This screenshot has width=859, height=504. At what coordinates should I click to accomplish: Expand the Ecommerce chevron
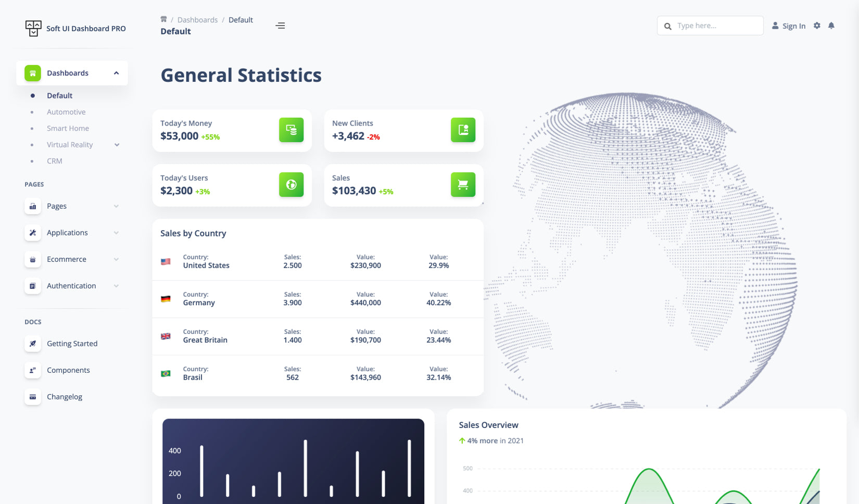117,259
